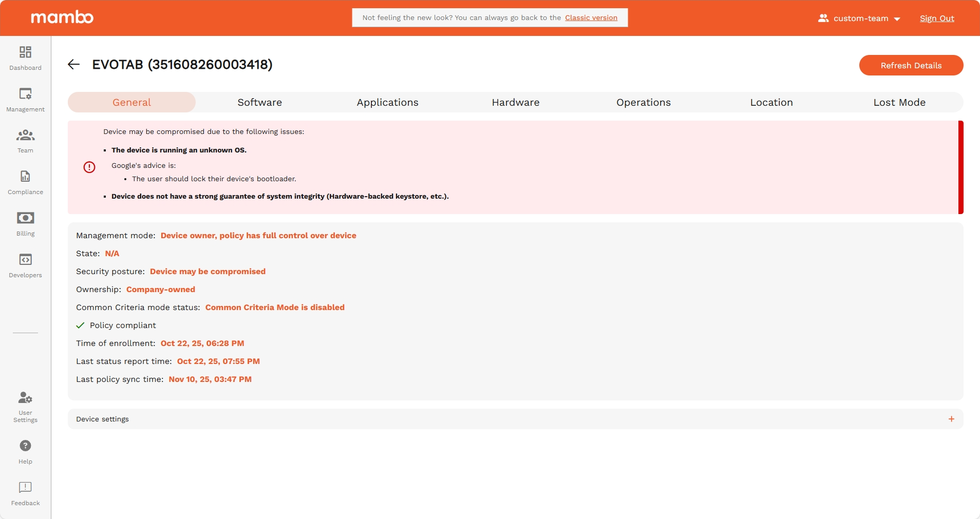Screen dimensions: 980x519
Task: Open the custom-team account dropdown
Action: tap(859, 18)
